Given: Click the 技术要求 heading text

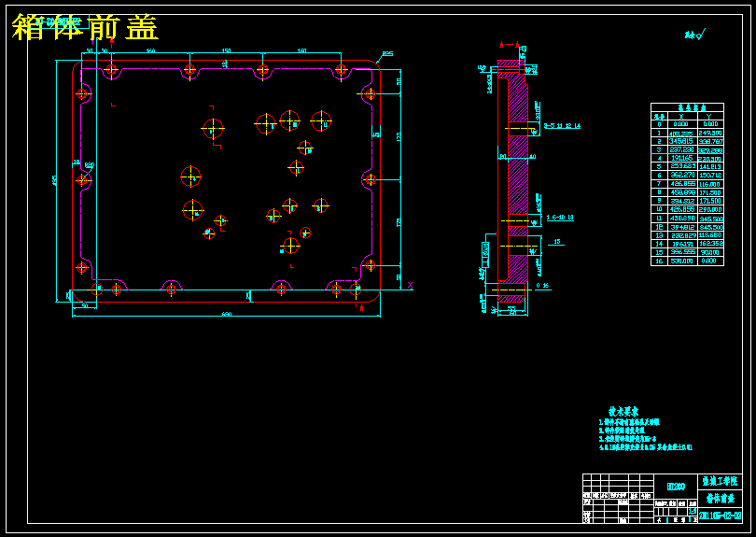Looking at the screenshot, I should point(623,412).
